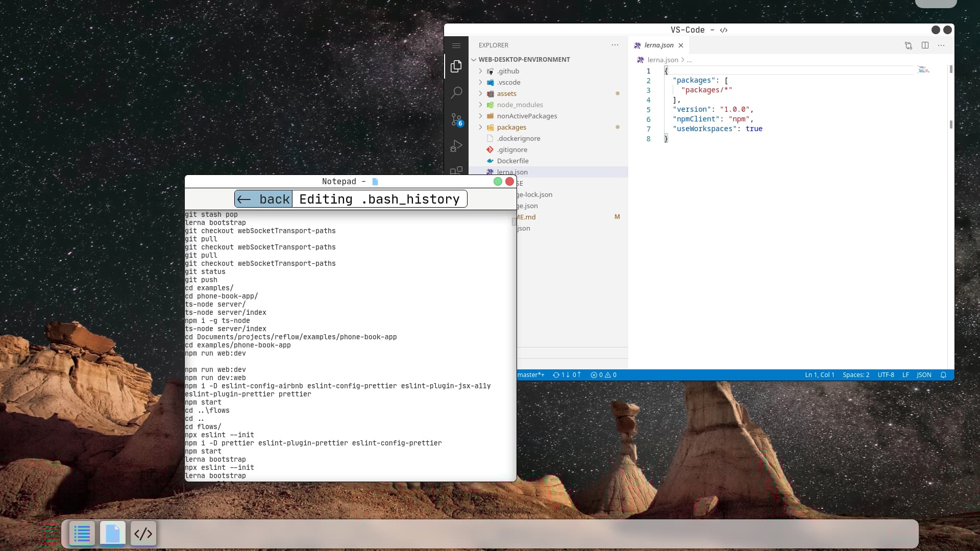Click the More Actions ellipsis in Explorer panel

tap(615, 45)
